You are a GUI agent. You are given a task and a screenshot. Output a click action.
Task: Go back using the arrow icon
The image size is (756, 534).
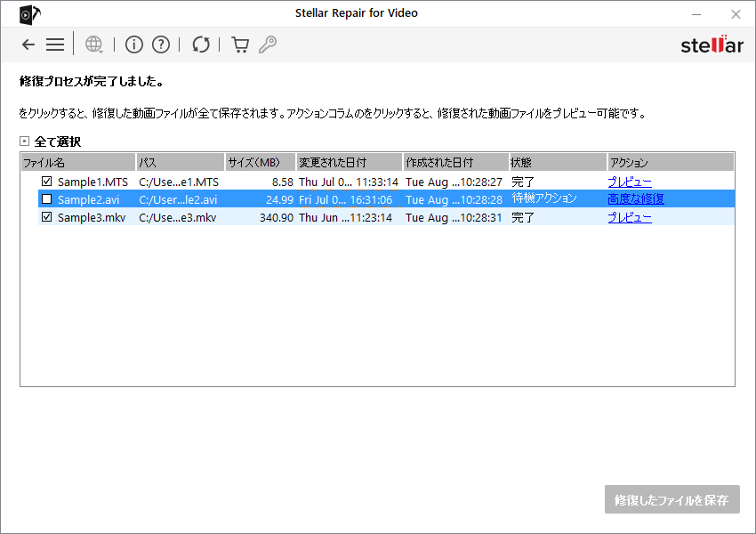(28, 44)
